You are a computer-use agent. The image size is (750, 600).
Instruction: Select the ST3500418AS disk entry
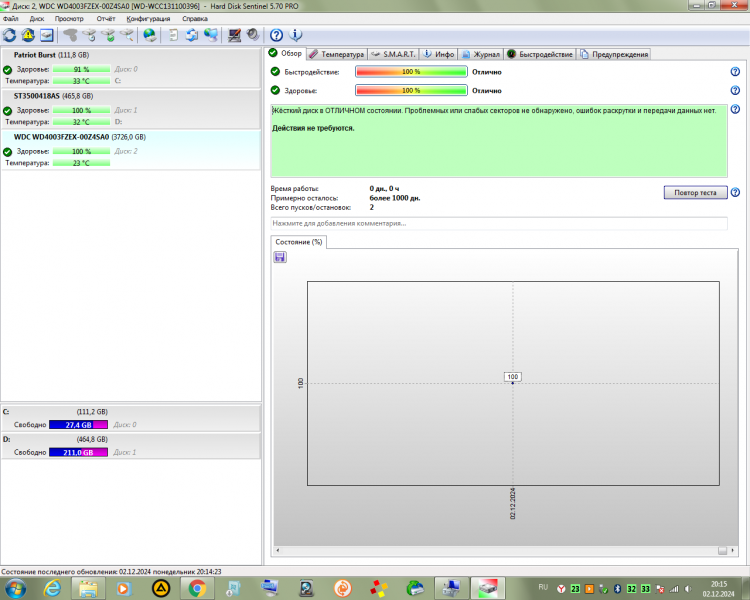[131, 109]
